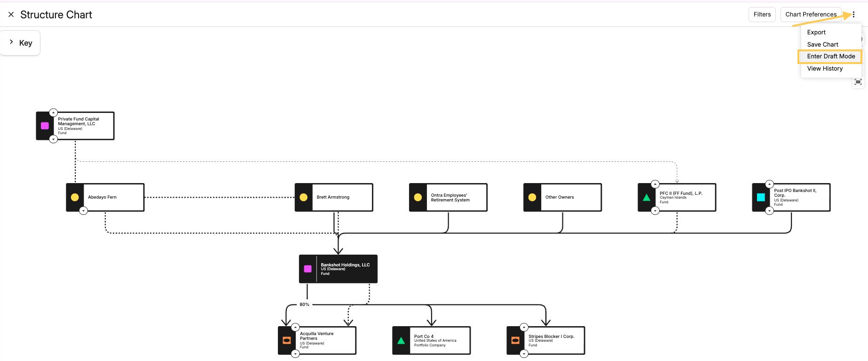Open Chart Preferences
868x361 pixels.
tap(811, 15)
